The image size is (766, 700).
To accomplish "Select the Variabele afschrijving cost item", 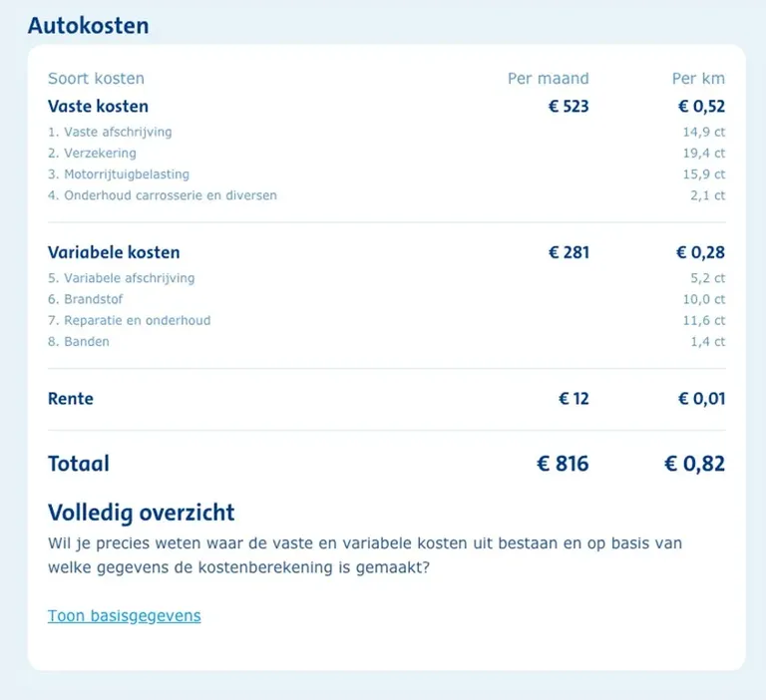I will (121, 278).
